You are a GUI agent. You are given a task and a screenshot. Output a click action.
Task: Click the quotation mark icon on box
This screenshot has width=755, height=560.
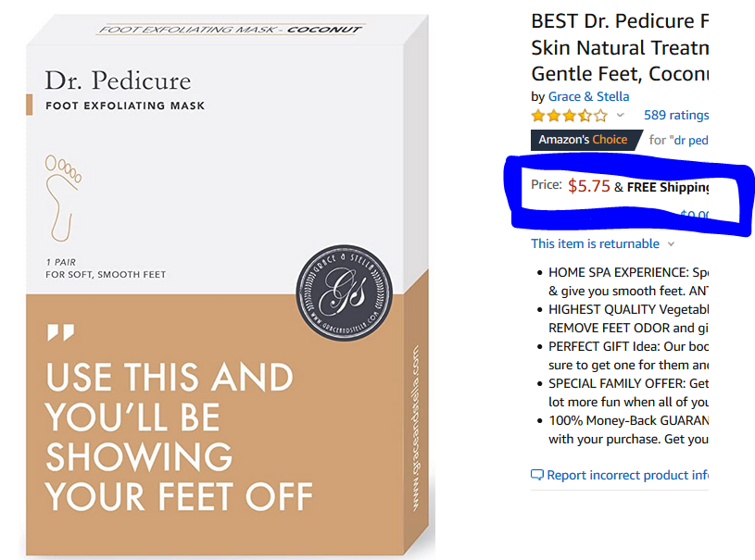[60, 332]
